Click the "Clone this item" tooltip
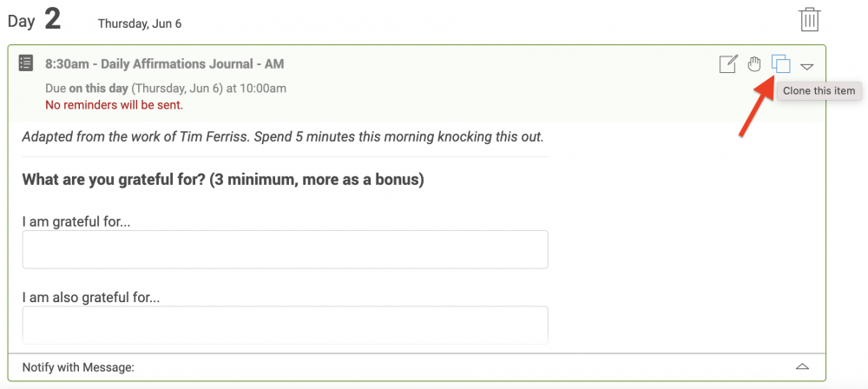Viewport: 868px width, 389px height. (x=819, y=90)
